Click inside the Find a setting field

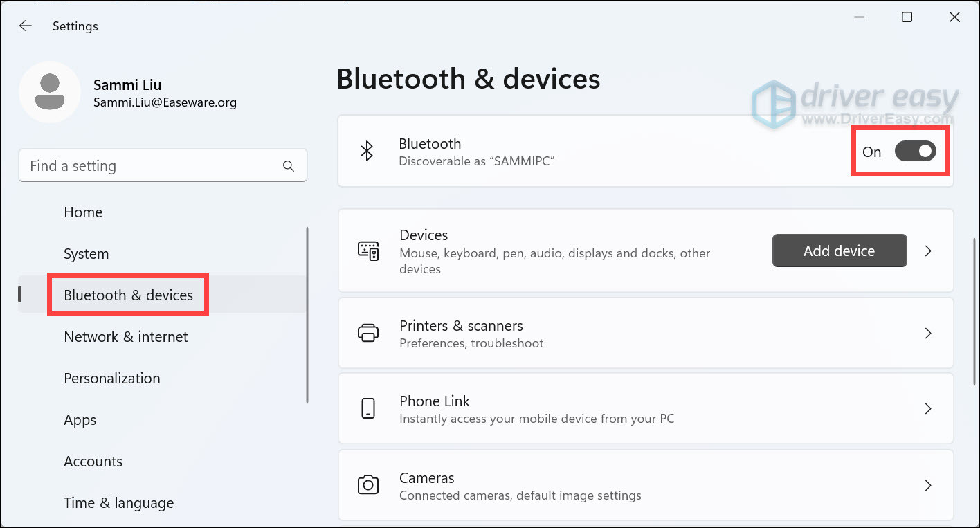tap(138, 165)
